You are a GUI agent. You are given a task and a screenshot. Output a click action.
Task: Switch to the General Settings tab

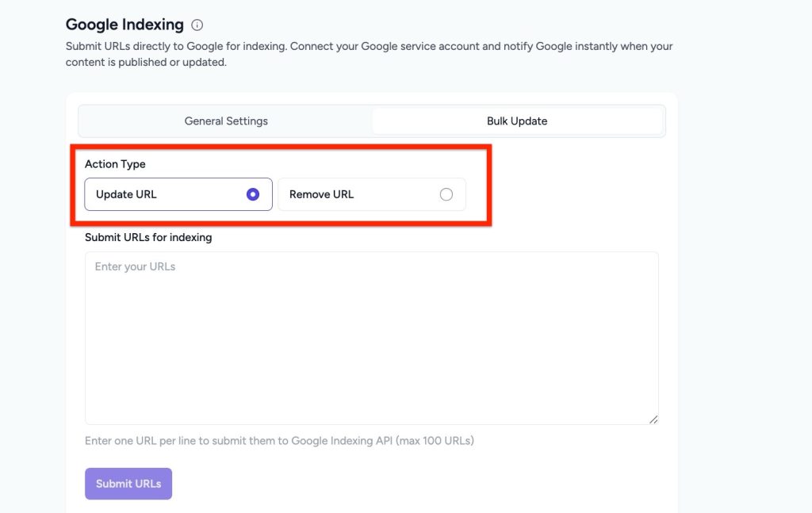point(226,121)
